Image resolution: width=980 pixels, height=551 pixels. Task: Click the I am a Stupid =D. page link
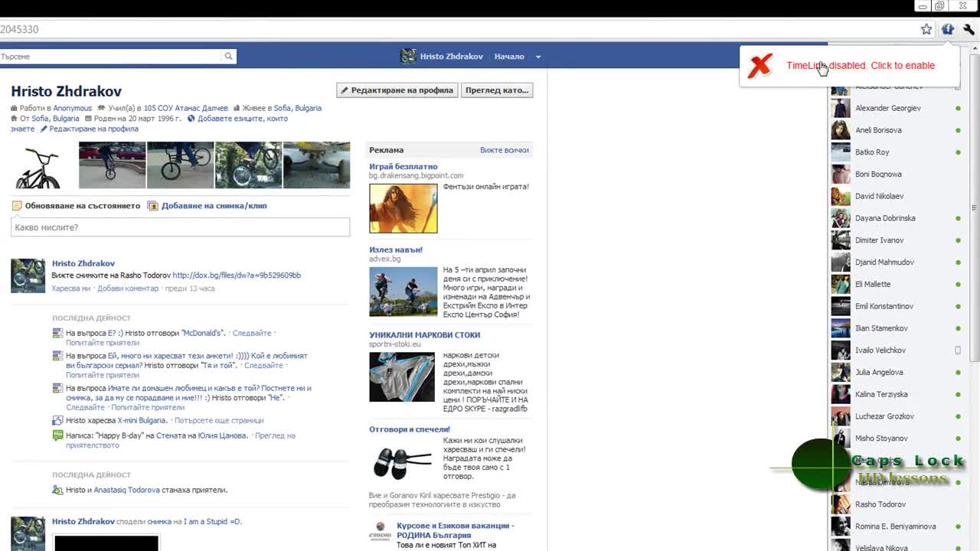pyautogui.click(x=212, y=522)
